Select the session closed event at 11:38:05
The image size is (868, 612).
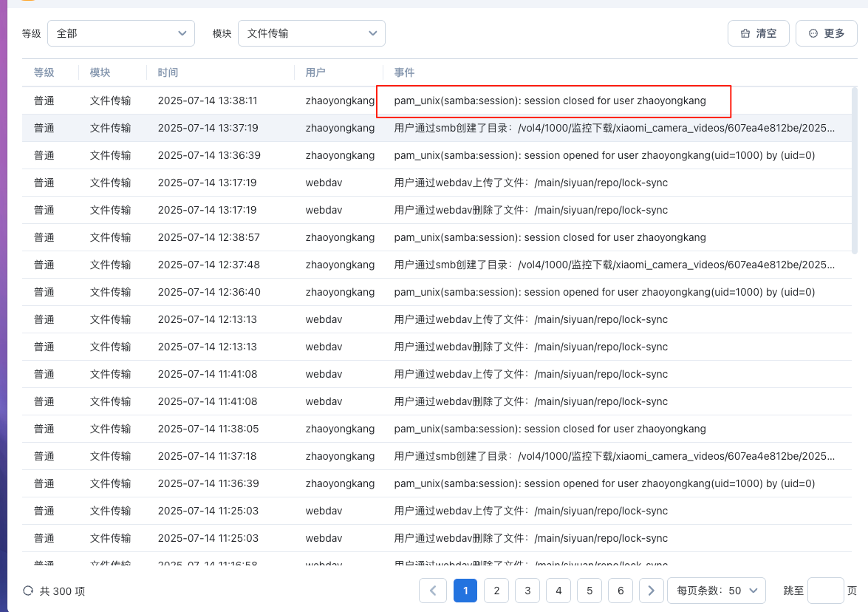click(550, 429)
